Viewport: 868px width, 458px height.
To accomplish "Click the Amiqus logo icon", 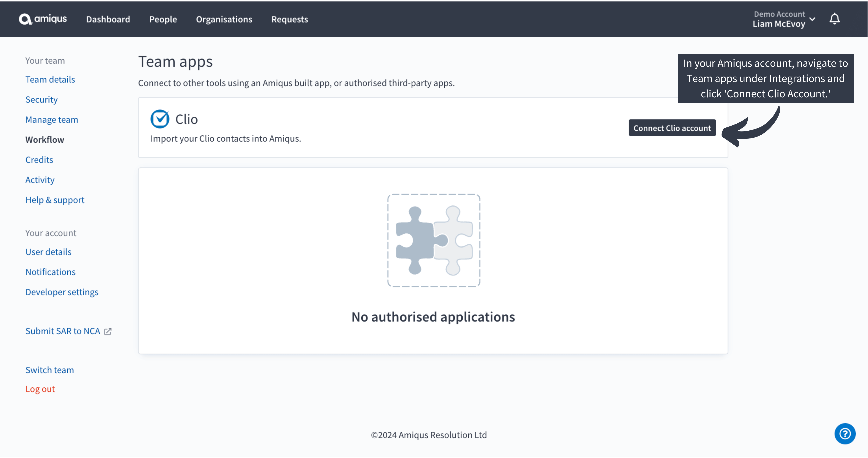I will (25, 19).
